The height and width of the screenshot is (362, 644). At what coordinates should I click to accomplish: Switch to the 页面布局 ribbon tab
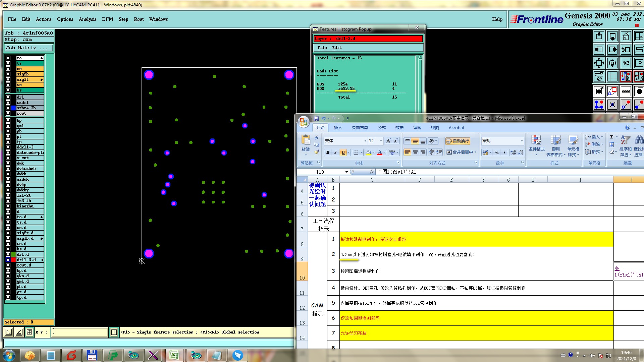pos(360,128)
